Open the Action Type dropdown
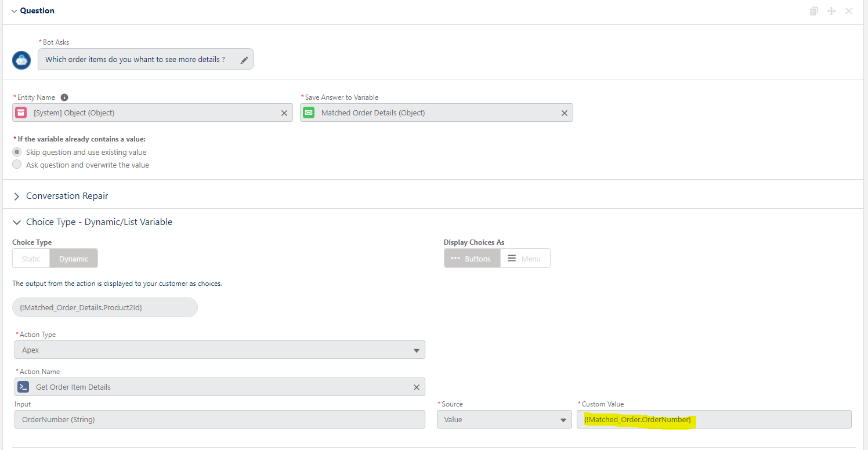Image resolution: width=868 pixels, height=450 pixels. (x=219, y=350)
